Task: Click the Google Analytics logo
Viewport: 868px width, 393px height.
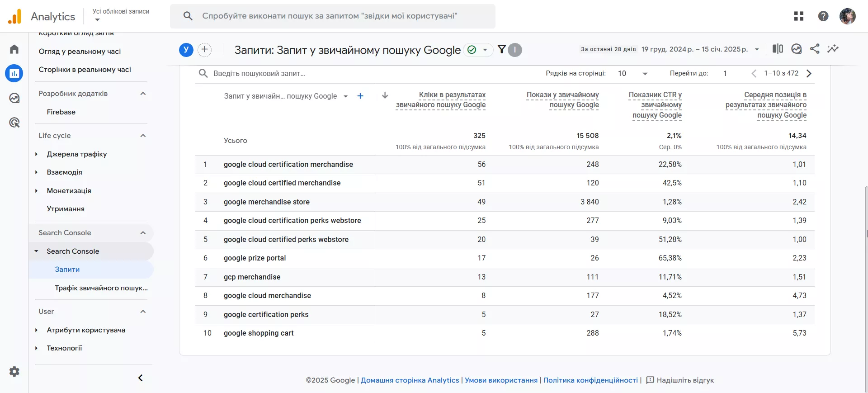Action: coord(14,16)
